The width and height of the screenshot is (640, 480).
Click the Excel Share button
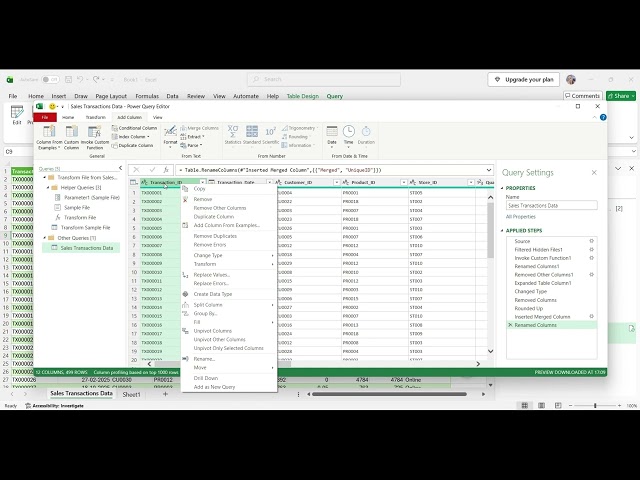point(621,96)
